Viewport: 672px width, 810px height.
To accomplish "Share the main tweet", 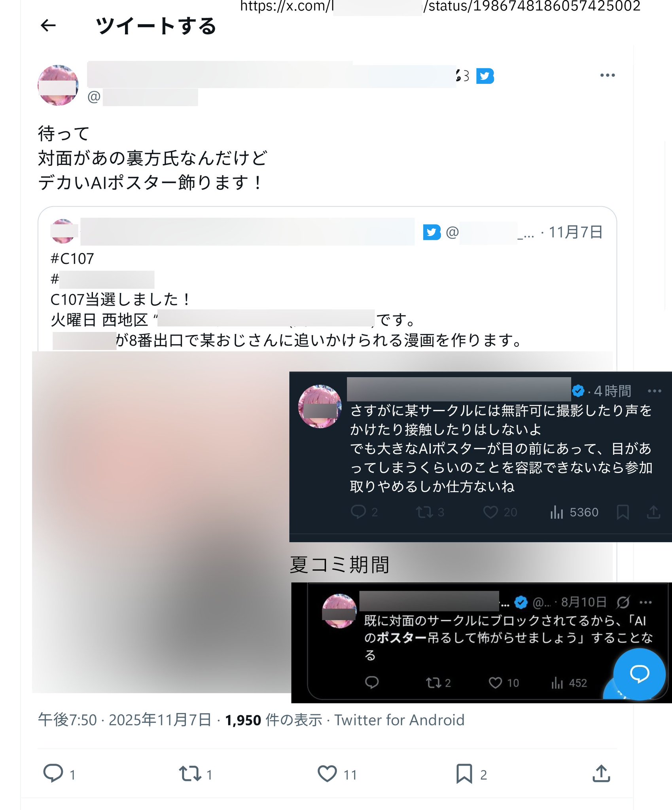I will [601, 773].
